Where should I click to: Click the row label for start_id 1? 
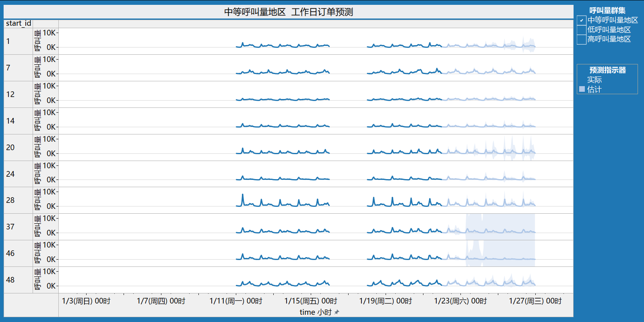(8, 41)
